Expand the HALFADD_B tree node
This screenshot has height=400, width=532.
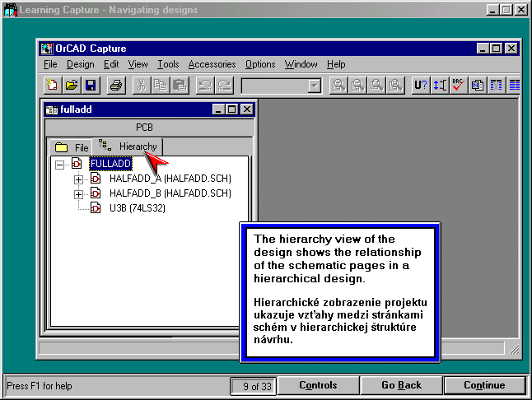pyautogui.click(x=79, y=193)
